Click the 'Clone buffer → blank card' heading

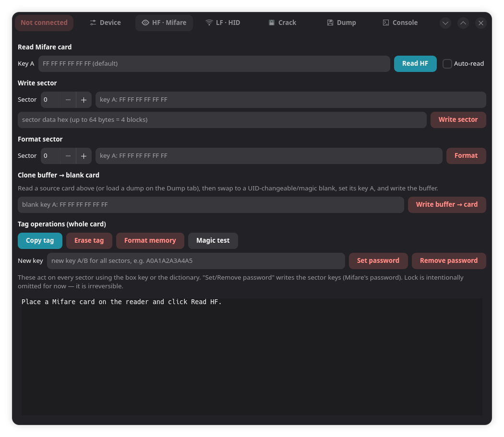pyautogui.click(x=59, y=175)
